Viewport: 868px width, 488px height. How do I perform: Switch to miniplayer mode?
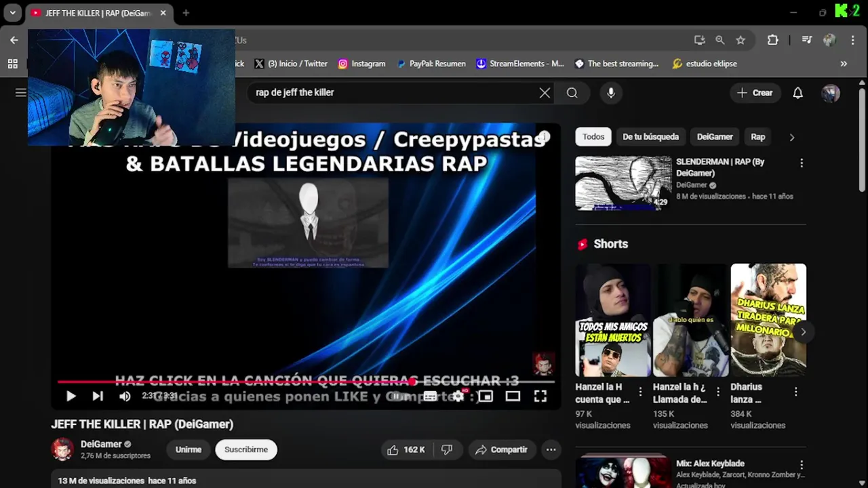pyautogui.click(x=486, y=396)
